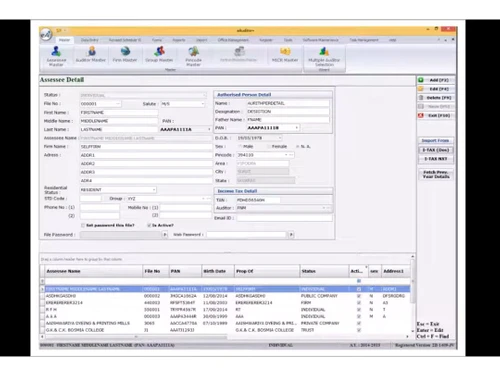Open the Multiple Auditor Selection wizard icon
This screenshot has height=375, width=500.
coord(324,57)
